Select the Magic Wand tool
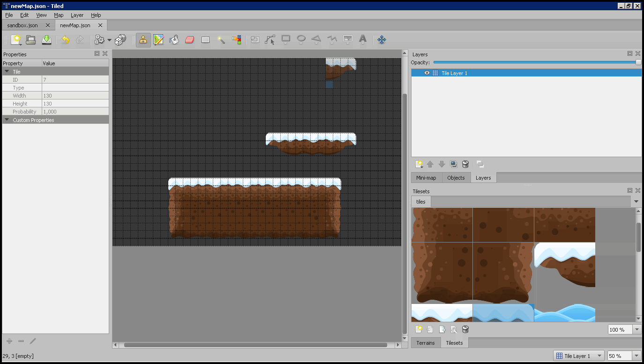 [221, 40]
